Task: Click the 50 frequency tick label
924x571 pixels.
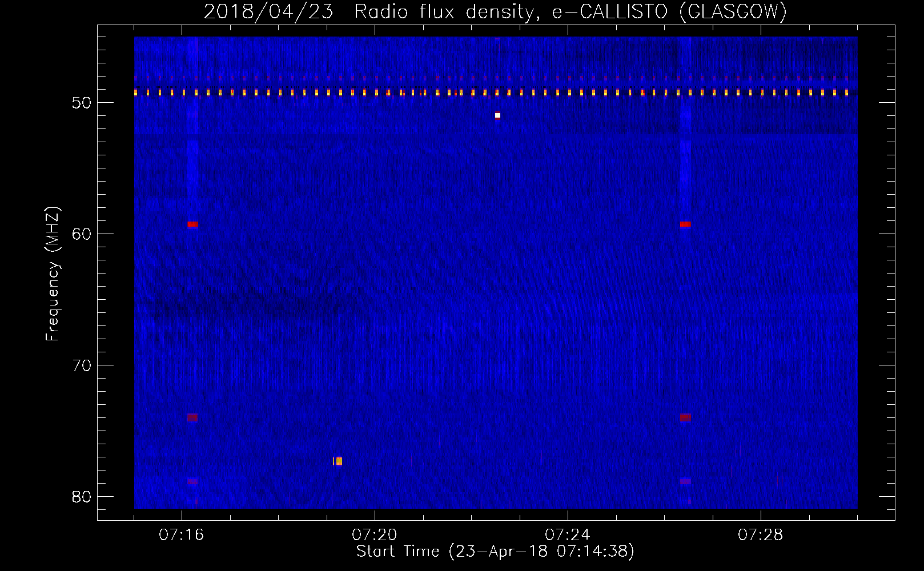Action: click(x=82, y=103)
